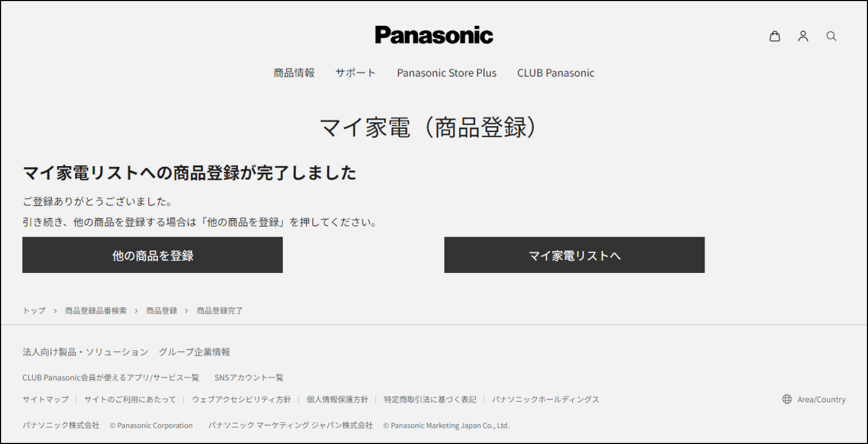The width and height of the screenshot is (868, 444).
Task: Open CLUB Panasonic menu
Action: 556,73
